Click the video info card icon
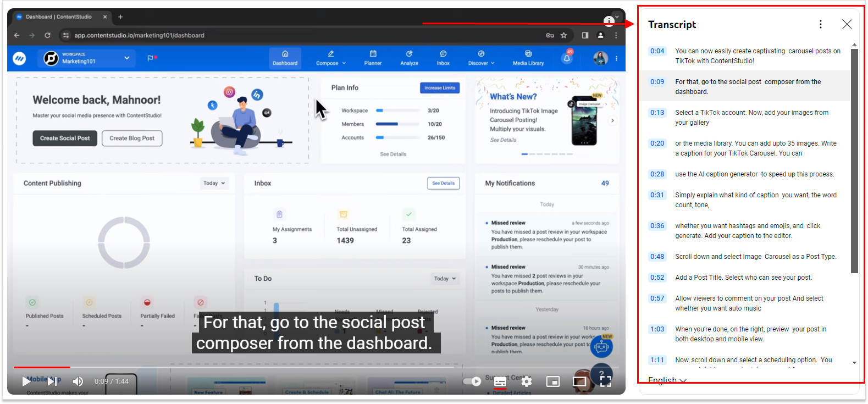This screenshot has width=868, height=404. [609, 21]
